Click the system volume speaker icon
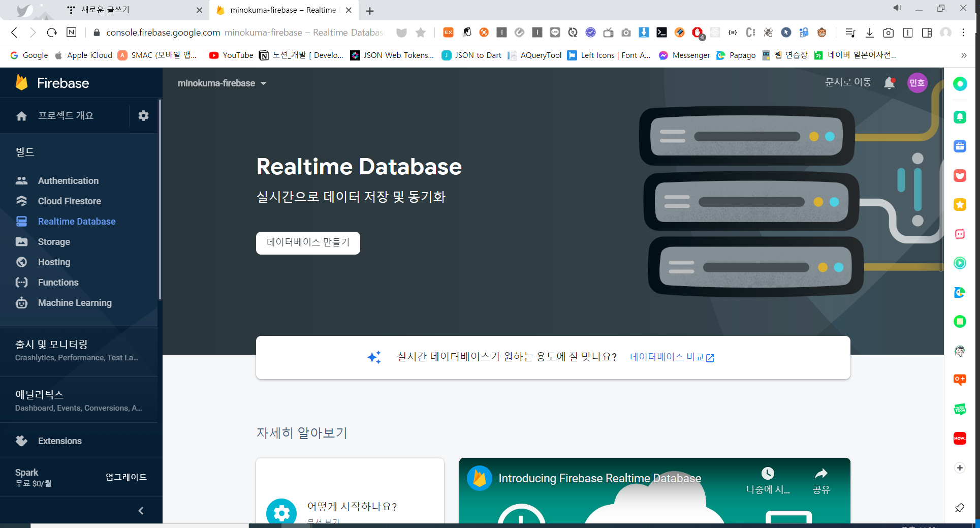The width and height of the screenshot is (980, 528). pos(897,8)
